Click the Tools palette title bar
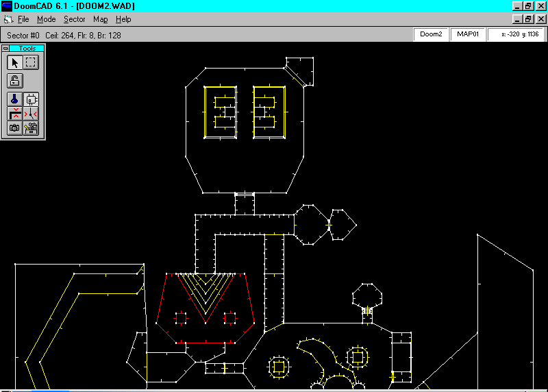This screenshot has height=392, width=548. click(27, 48)
